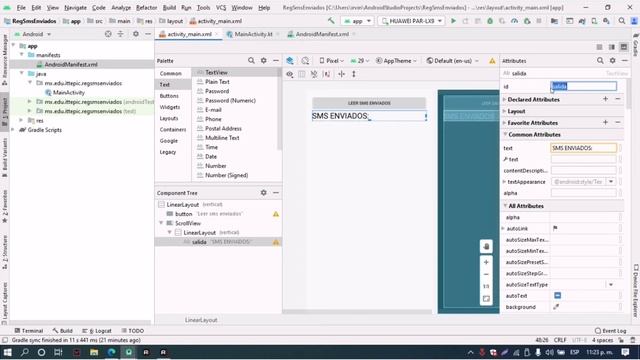Switch to Code view mode icon

pos(599,47)
